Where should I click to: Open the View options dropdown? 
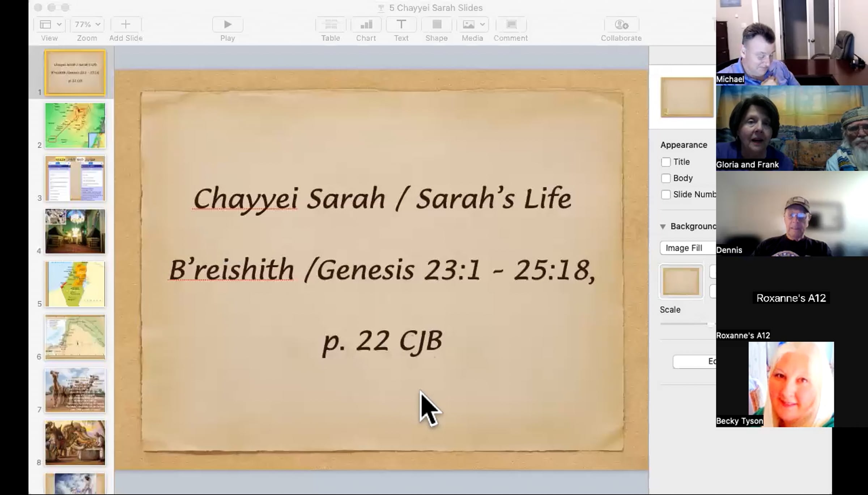50,25
